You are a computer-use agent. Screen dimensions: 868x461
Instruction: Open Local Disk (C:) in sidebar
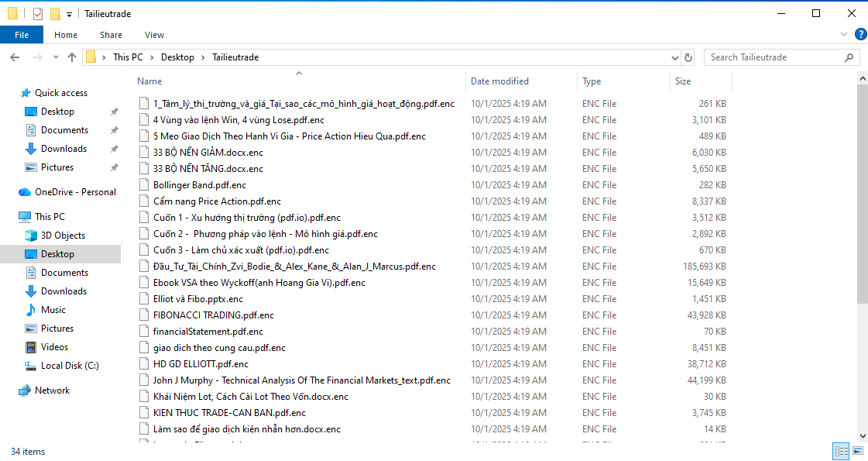(70, 366)
